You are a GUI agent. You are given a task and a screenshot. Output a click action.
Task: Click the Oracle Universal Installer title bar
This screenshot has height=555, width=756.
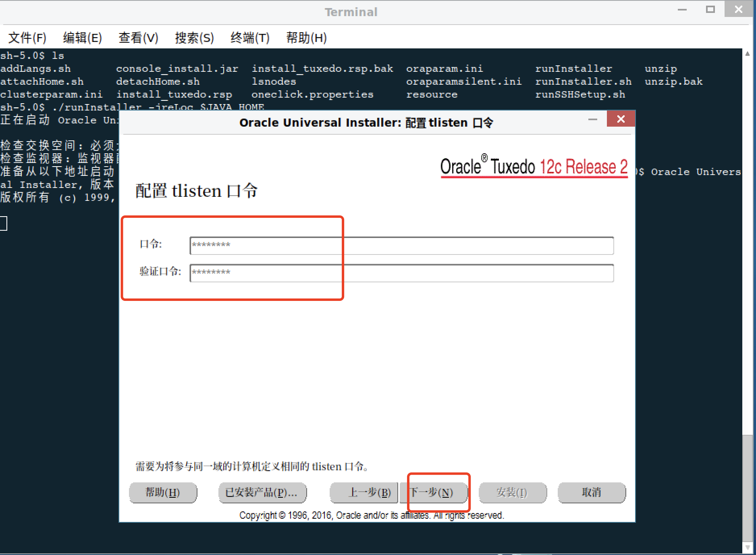(x=366, y=123)
